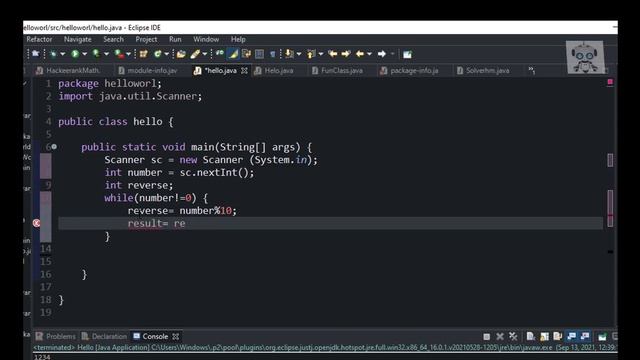
Task: Collapse the main method fold marker
Action: (x=54, y=147)
